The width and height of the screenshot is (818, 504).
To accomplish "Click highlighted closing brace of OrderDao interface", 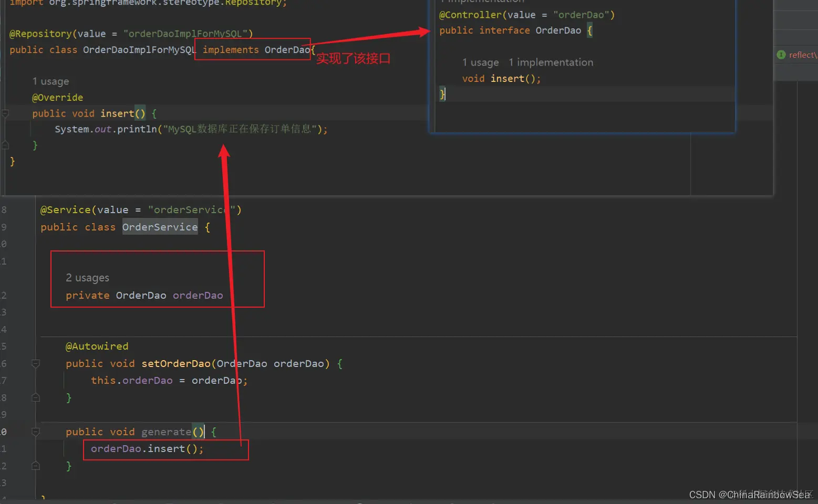I will (x=442, y=94).
